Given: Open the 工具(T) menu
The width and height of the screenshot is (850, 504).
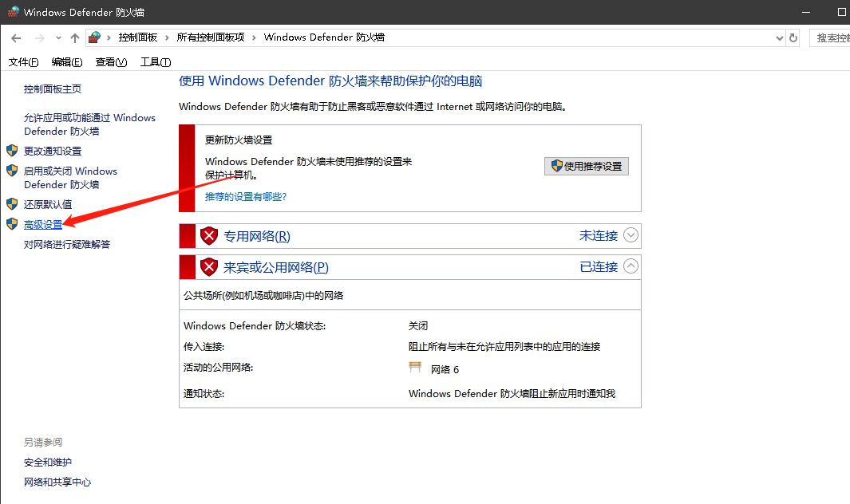Looking at the screenshot, I should tap(155, 62).
